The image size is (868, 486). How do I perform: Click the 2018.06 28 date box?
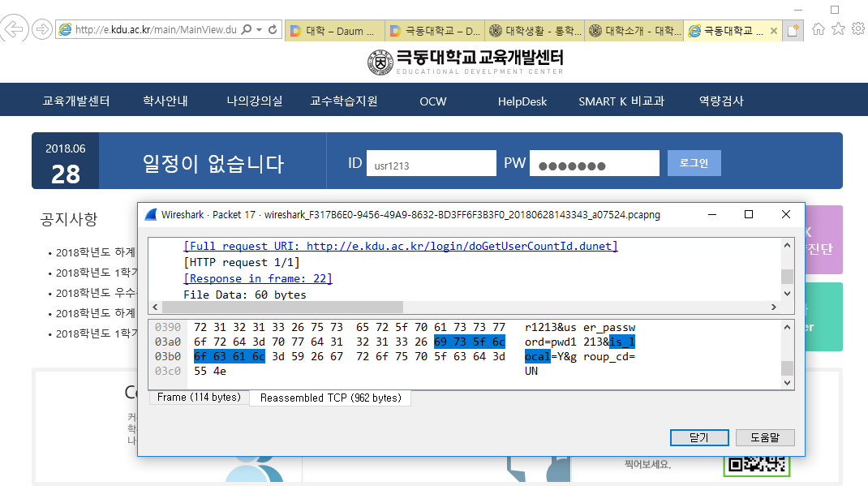[66, 161]
